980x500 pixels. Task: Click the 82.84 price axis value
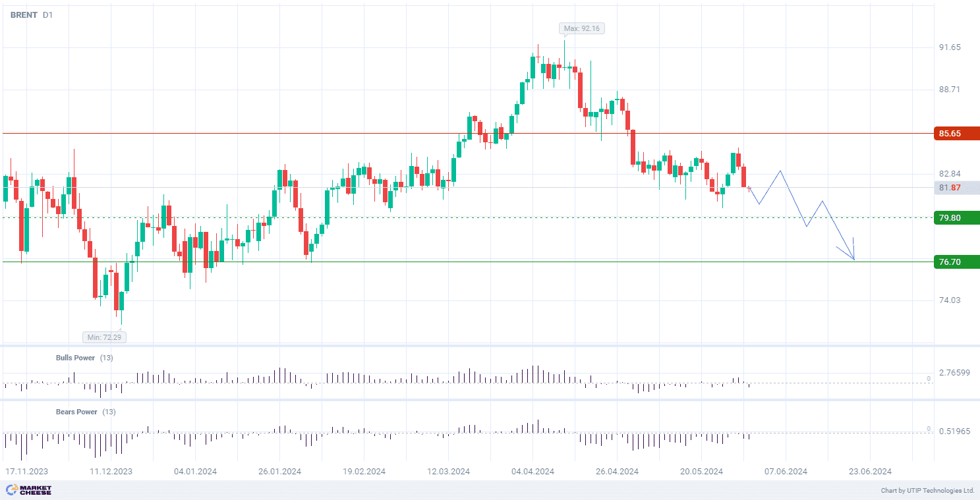pyautogui.click(x=950, y=174)
